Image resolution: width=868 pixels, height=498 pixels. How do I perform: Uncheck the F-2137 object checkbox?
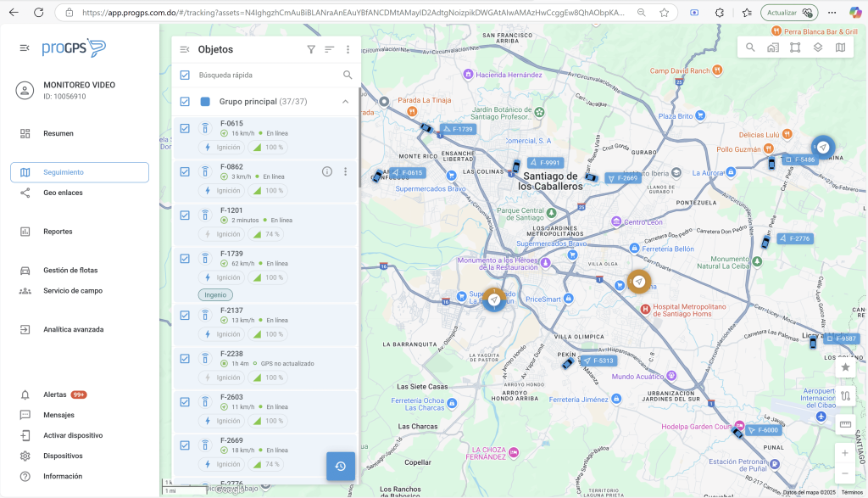(185, 316)
